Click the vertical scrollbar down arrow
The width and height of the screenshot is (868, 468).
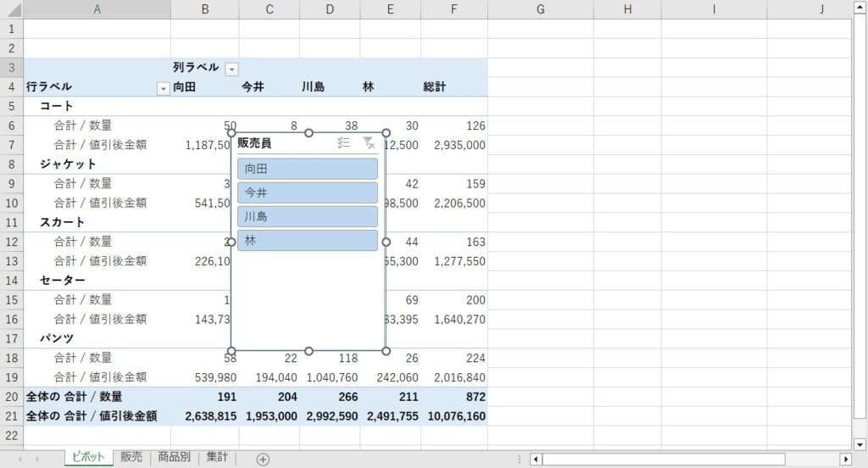pyautogui.click(x=860, y=442)
